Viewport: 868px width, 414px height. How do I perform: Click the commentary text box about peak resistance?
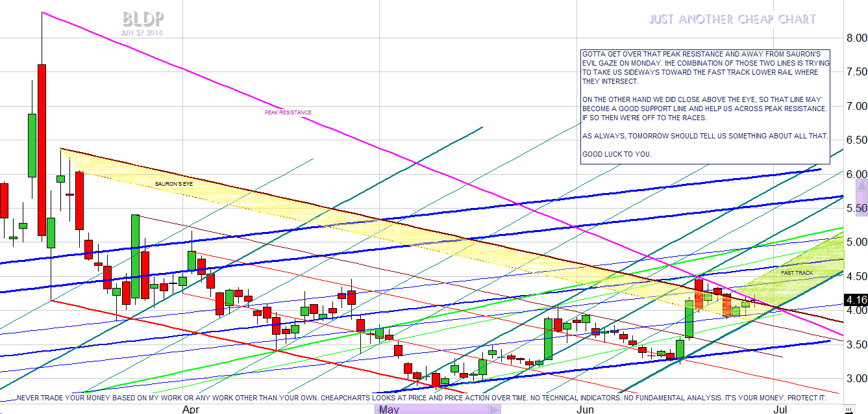(704, 105)
